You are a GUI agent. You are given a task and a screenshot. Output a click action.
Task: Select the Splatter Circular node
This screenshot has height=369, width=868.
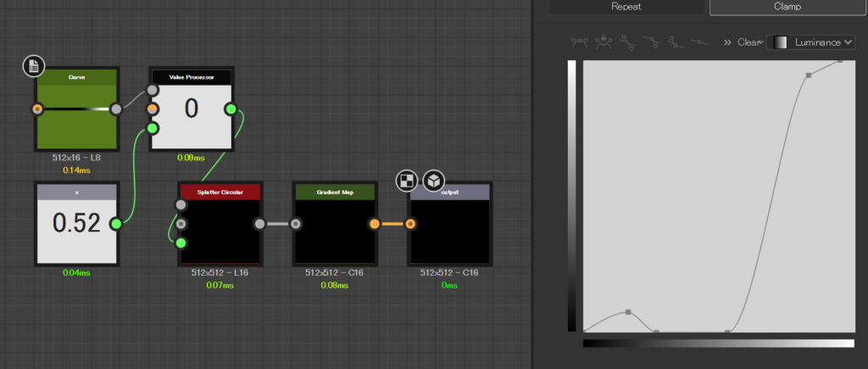[219, 224]
